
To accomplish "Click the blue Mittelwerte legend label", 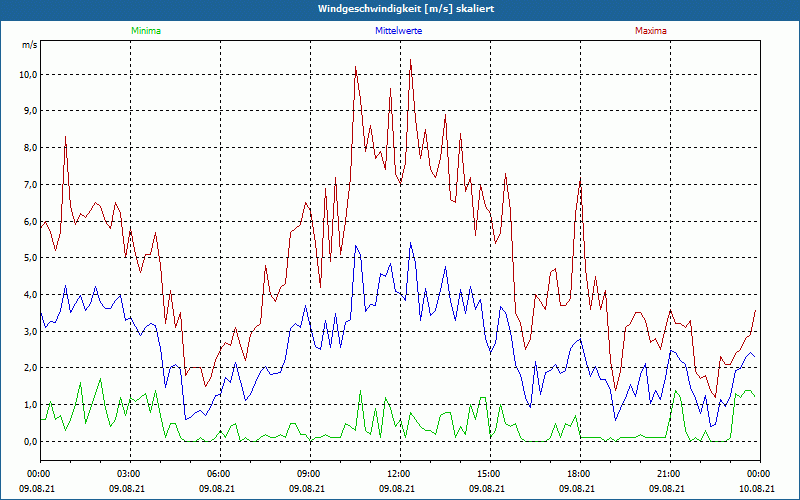I will [398, 31].
